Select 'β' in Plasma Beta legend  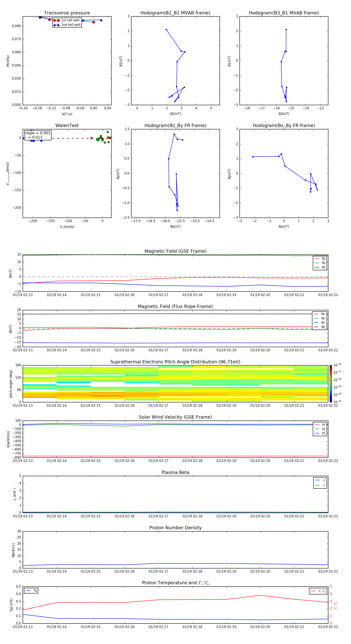(x=320, y=485)
